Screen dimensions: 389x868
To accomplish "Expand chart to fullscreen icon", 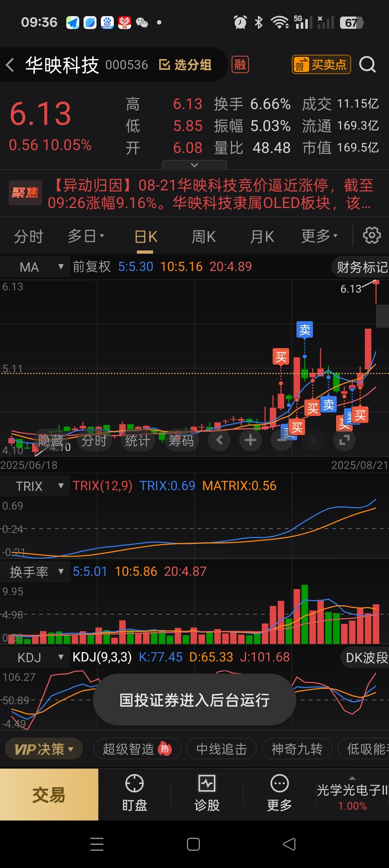I will (344, 440).
